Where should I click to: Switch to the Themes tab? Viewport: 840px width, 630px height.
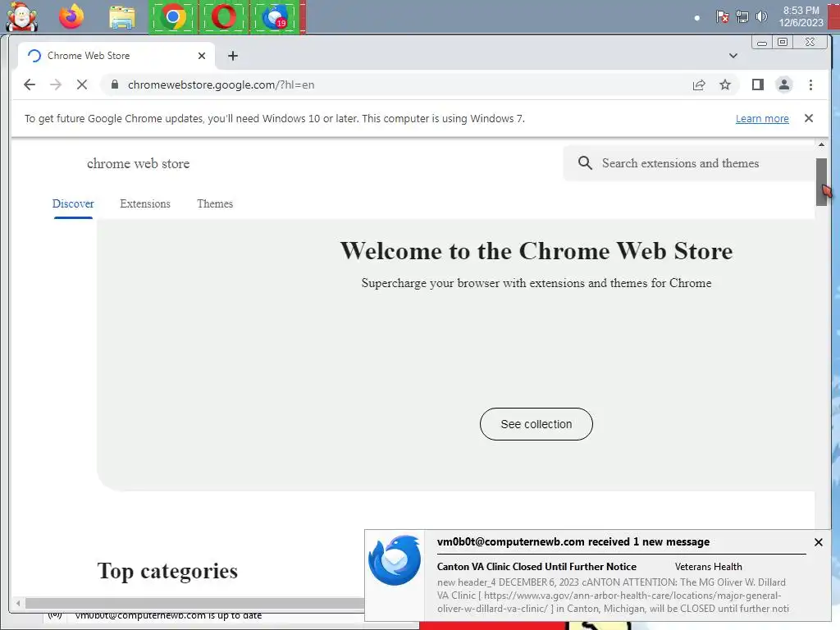215,203
